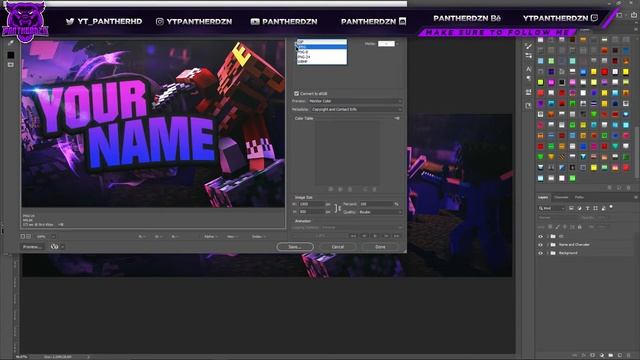The width and height of the screenshot is (640, 360).
Task: Click the Percent field in Image Size
Action: [x=376, y=204]
